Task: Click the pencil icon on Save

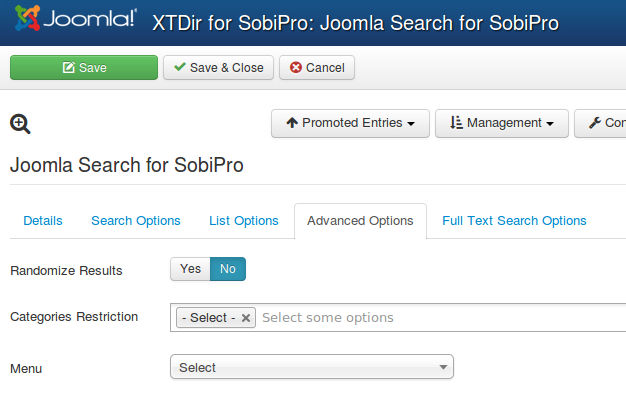Action: point(69,67)
